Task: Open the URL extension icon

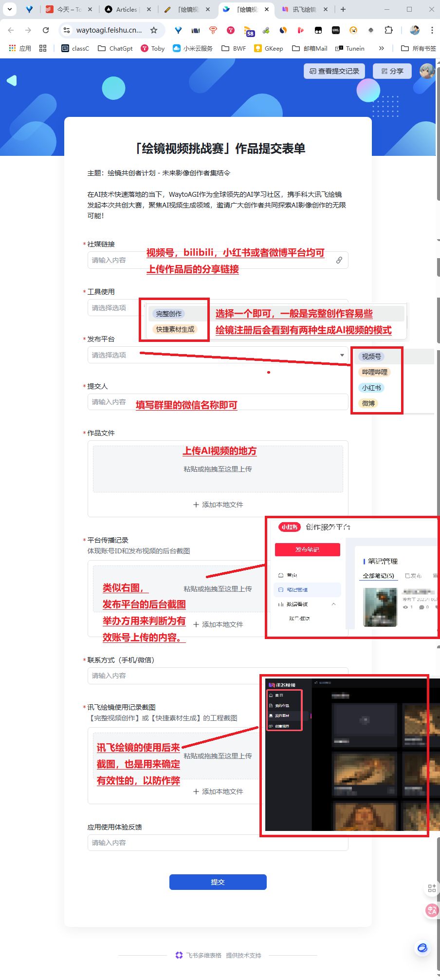Action: pyautogui.click(x=336, y=30)
